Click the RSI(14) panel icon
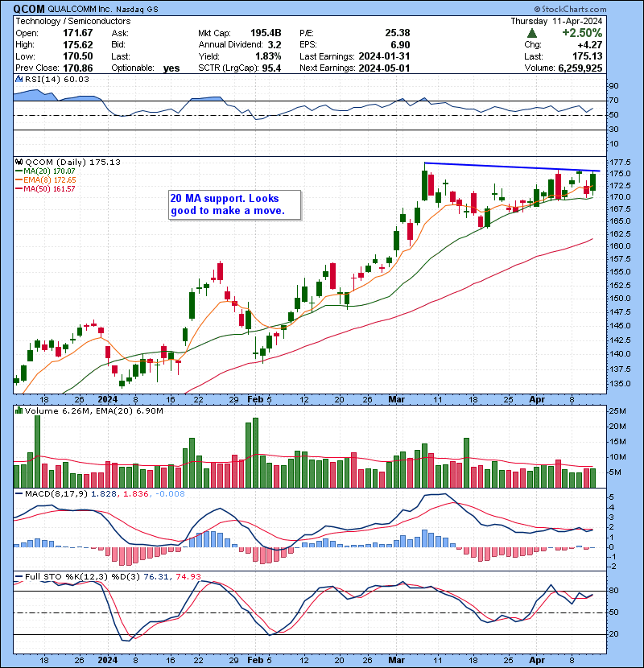The width and height of the screenshot is (644, 668). pos(19,79)
